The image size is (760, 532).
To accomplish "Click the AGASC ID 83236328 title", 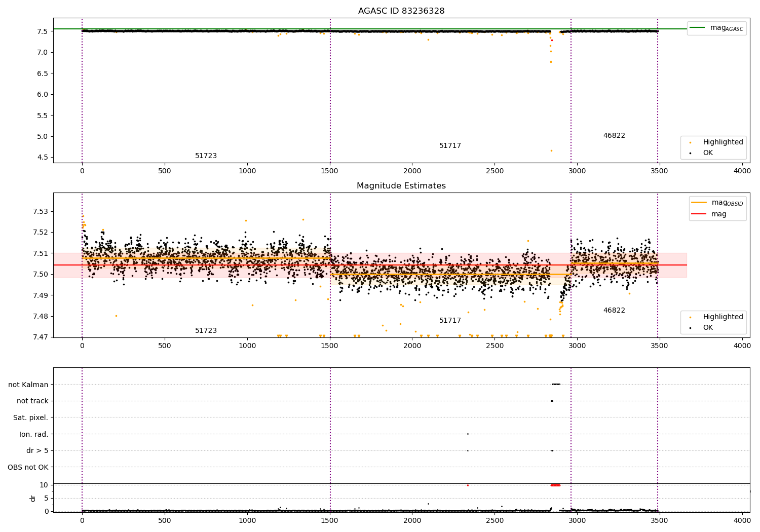I will [401, 11].
